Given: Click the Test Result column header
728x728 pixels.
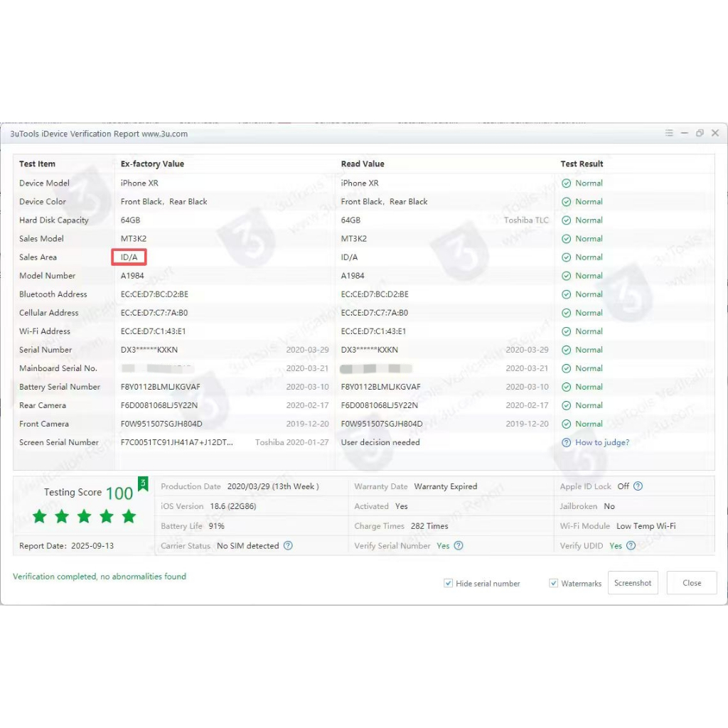Looking at the screenshot, I should tap(582, 164).
